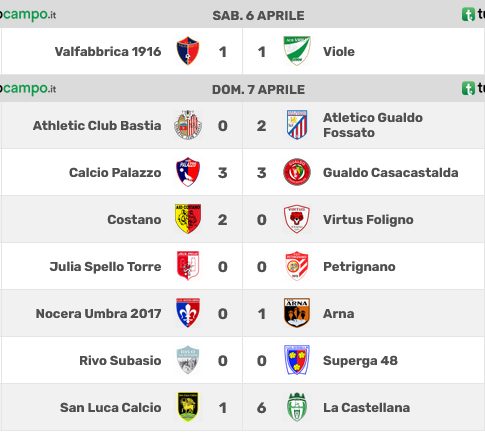Click the Nocera Umbra 2017 fleur-de-lis crest

(x=188, y=313)
